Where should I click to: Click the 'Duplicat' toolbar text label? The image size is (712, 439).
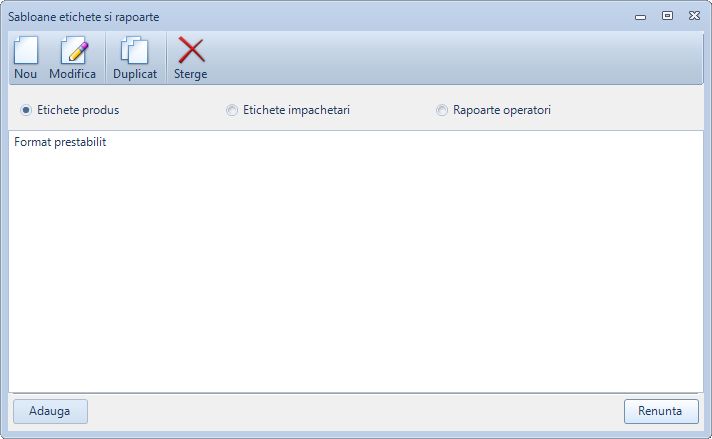(x=135, y=74)
